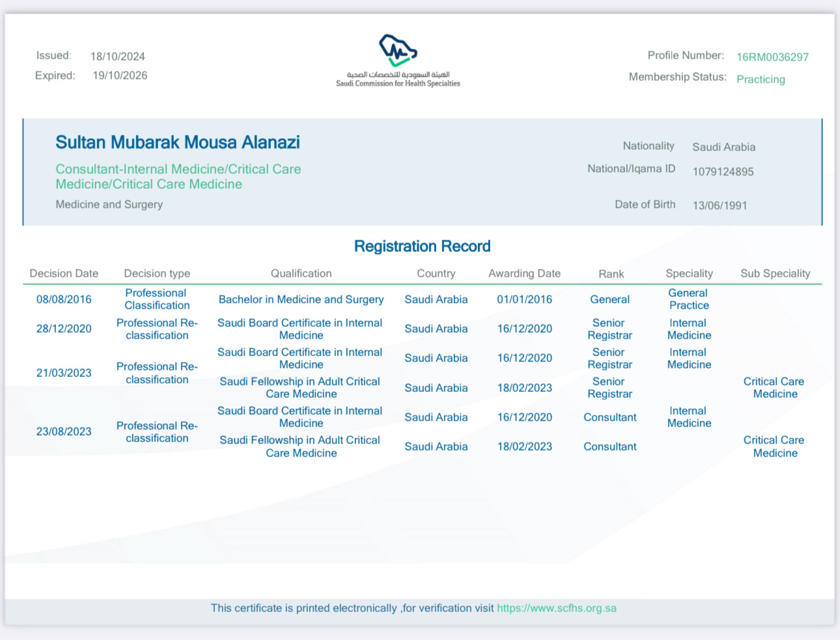The image size is (840, 640).
Task: Click the issued date 18/10/2024
Action: pyautogui.click(x=118, y=57)
